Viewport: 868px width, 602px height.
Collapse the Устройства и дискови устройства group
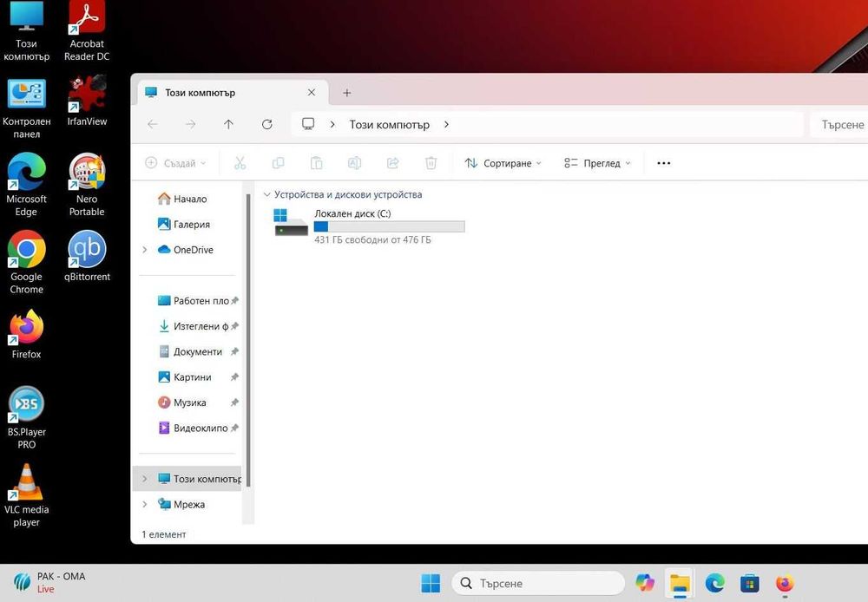pos(266,194)
